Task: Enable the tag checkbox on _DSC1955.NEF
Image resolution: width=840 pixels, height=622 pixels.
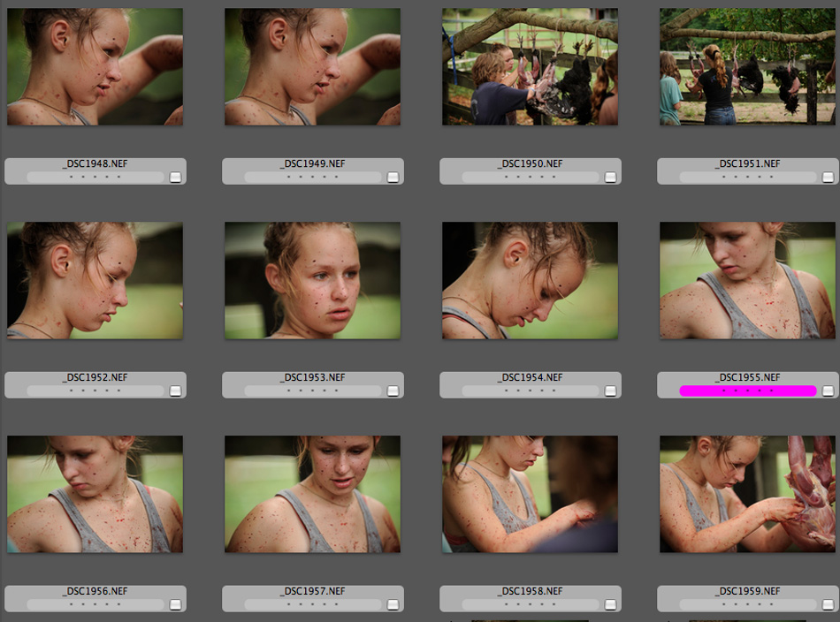Action: [828, 391]
